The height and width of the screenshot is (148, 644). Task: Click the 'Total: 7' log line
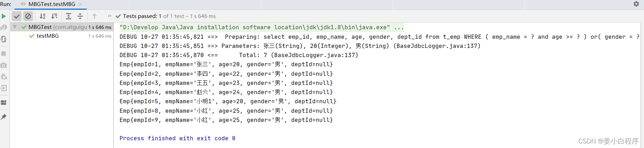(239, 55)
